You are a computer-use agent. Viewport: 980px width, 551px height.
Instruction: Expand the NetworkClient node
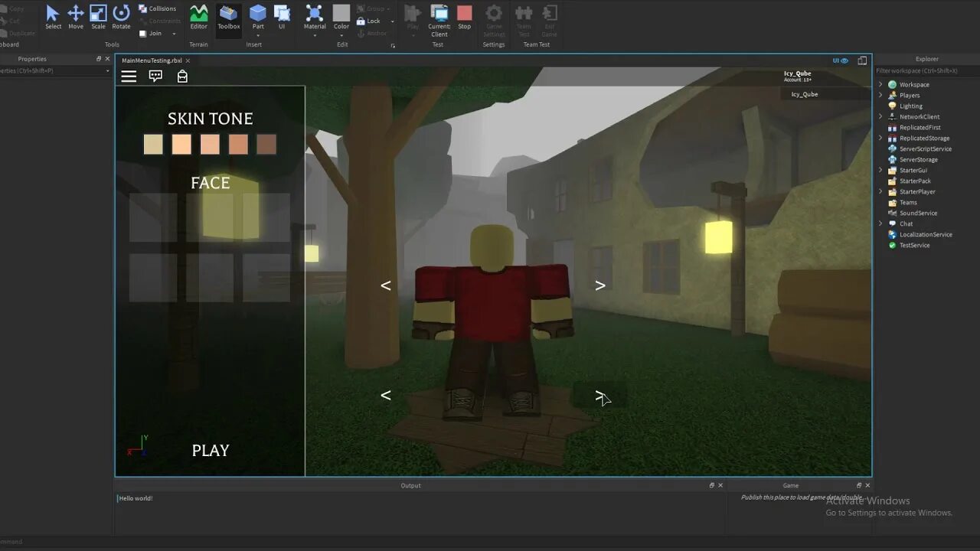[x=880, y=117]
